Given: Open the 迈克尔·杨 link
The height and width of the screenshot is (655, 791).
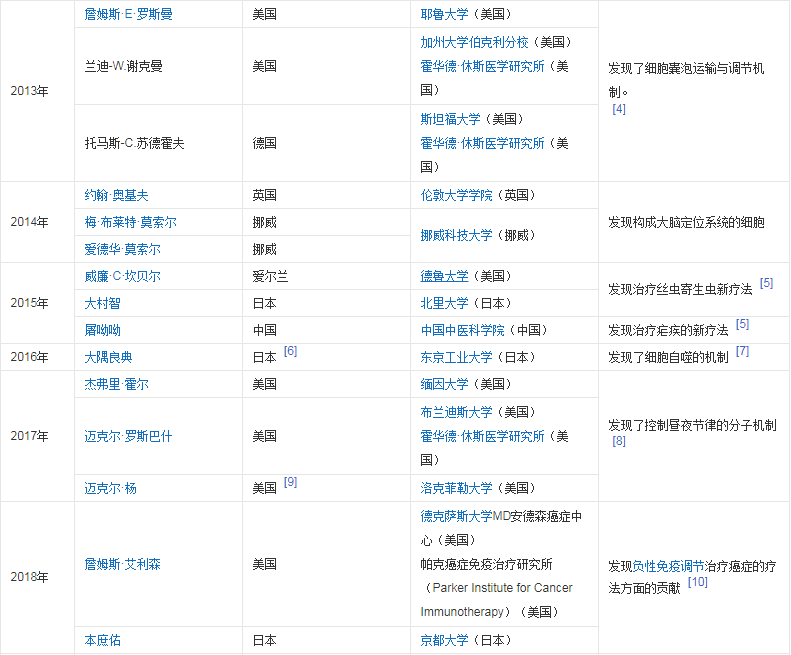Looking at the screenshot, I should point(110,488).
